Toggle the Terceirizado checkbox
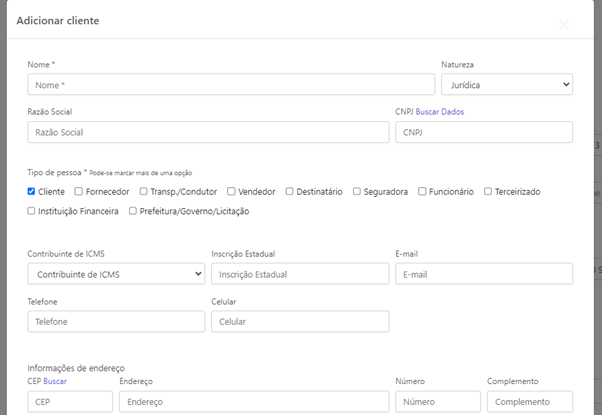Viewport: 602px width, 415px height. [x=488, y=191]
